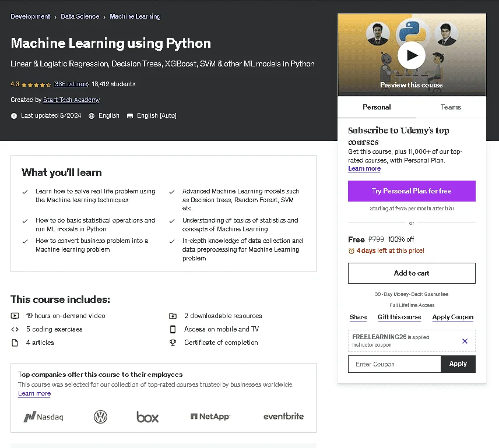This screenshot has width=499, height=448.
Task: Click the course preview thumbnail image
Action: [x=412, y=55]
